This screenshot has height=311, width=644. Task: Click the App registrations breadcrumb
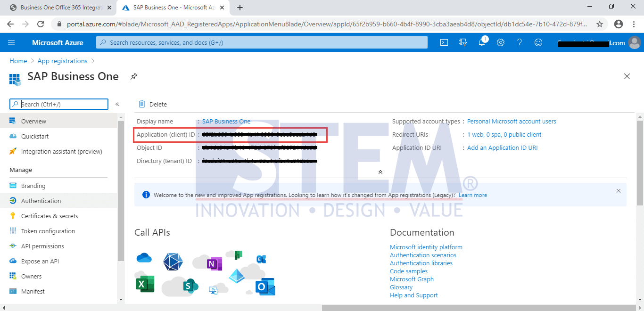[62, 61]
